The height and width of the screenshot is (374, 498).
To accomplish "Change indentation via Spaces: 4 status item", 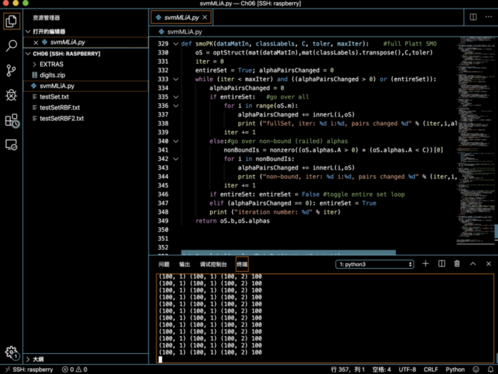I will (381, 369).
